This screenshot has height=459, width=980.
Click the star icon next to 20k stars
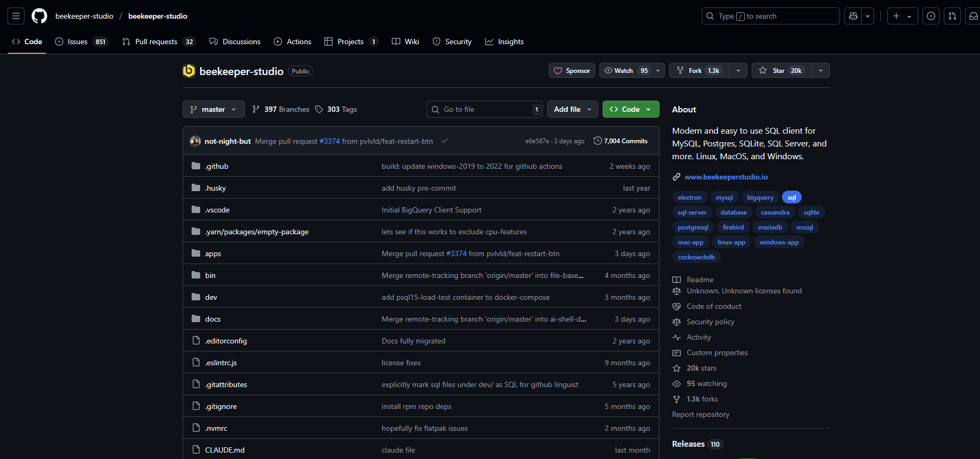pos(677,368)
